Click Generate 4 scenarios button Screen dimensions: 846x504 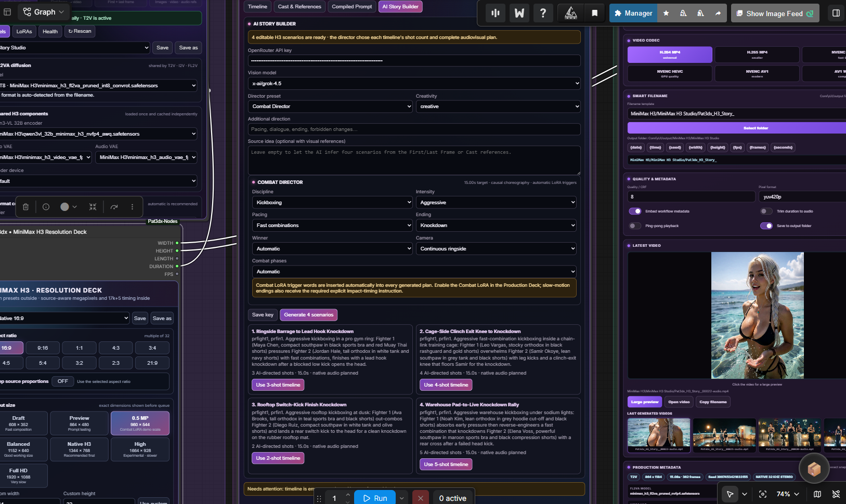pyautogui.click(x=308, y=315)
